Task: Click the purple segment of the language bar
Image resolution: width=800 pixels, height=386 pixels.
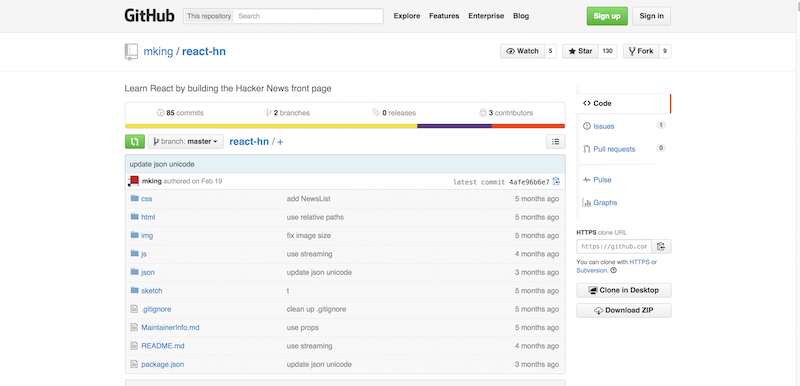Action: click(455, 126)
